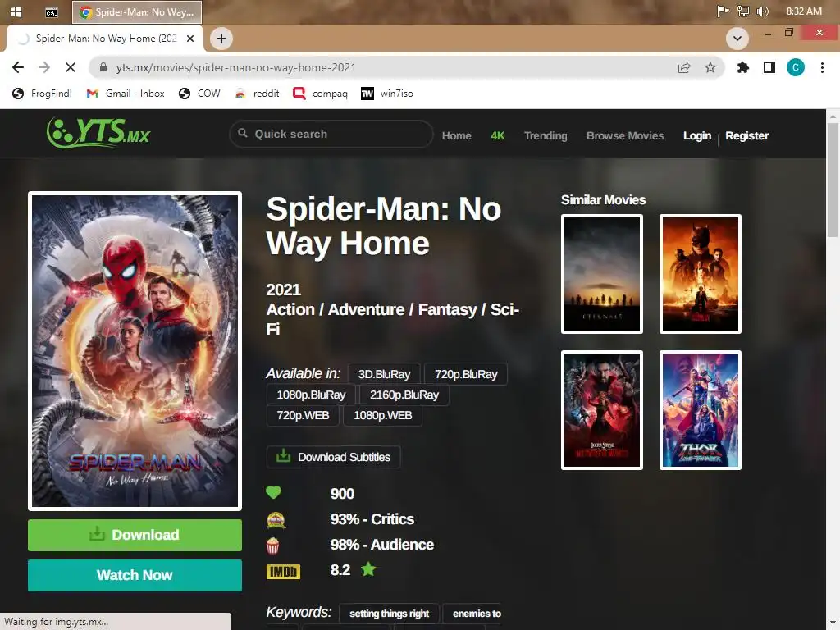Open the reddit bookmark
This screenshot has width=840, height=630.
coord(257,94)
